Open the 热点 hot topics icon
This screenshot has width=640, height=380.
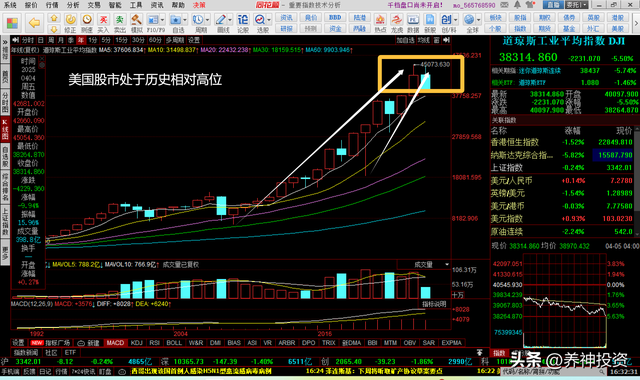click(380, 23)
